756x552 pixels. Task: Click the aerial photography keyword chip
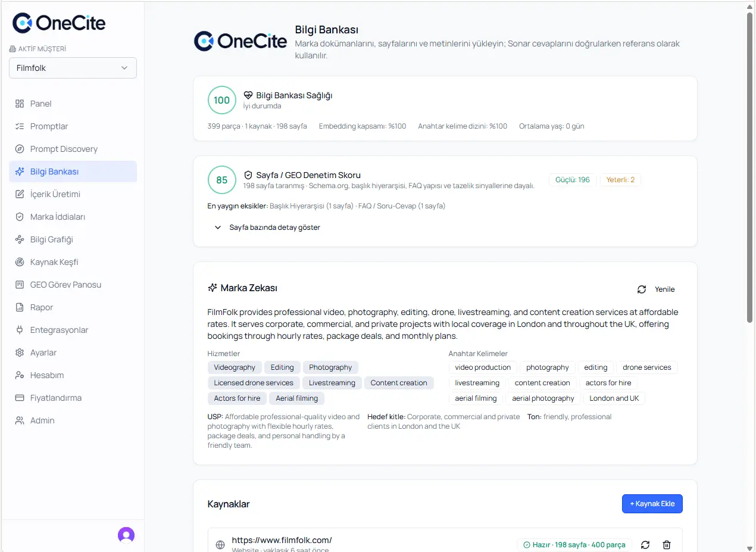(x=543, y=398)
